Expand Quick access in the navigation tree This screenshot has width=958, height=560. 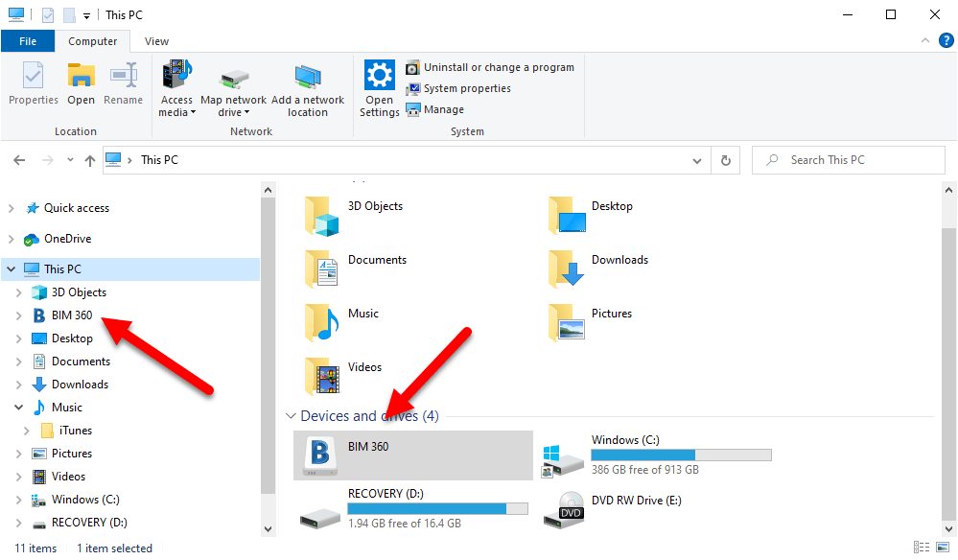[11, 208]
